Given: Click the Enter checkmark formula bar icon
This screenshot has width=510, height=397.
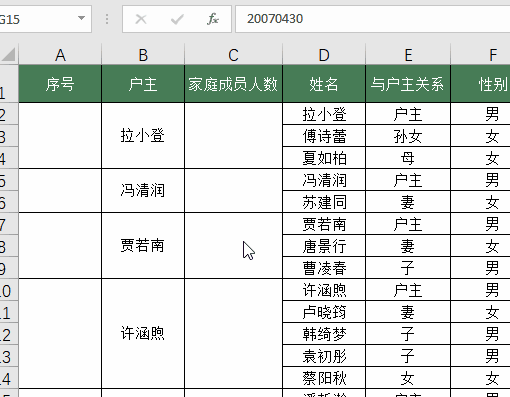Looking at the screenshot, I should 177,19.
